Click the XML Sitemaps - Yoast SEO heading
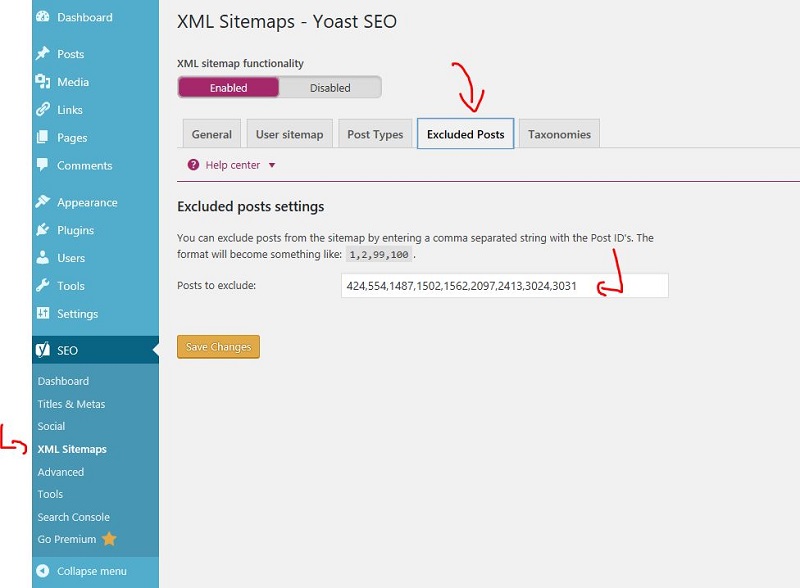800x588 pixels. click(x=287, y=21)
